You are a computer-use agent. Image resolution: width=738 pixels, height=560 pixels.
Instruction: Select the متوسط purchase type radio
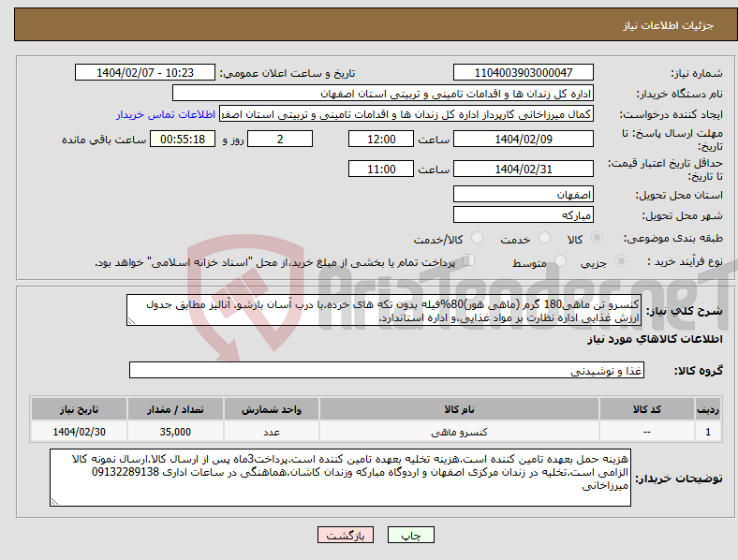point(561,261)
